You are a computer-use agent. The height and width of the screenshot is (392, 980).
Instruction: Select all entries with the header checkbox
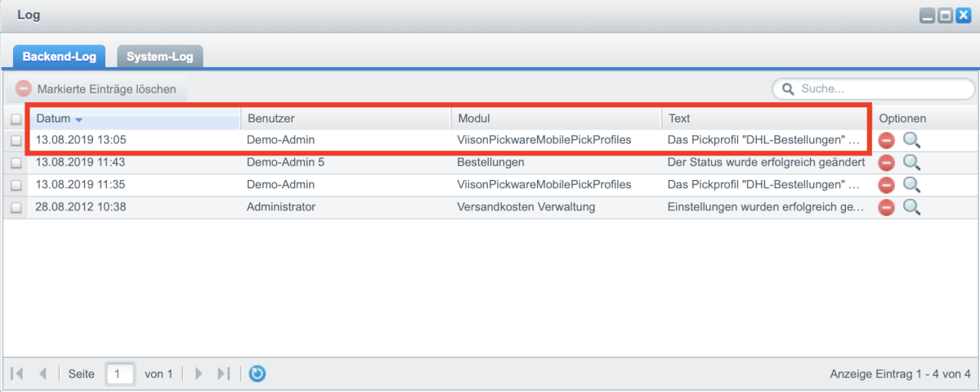pyautogui.click(x=16, y=119)
